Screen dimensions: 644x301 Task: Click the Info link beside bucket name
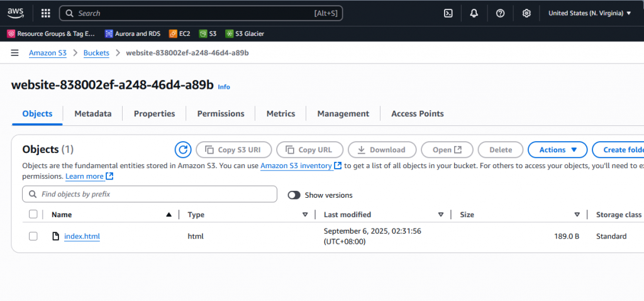pyautogui.click(x=224, y=87)
